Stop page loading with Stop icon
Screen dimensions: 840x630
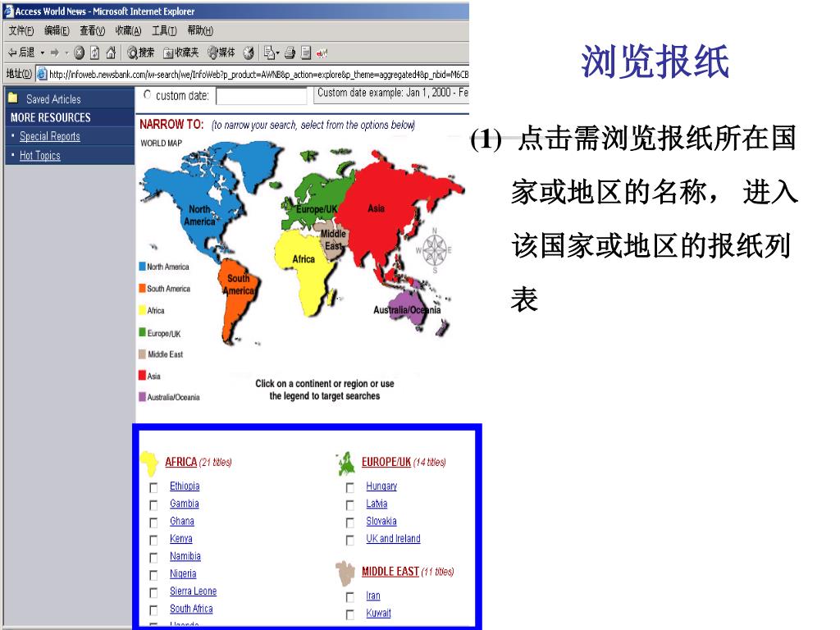[80, 52]
